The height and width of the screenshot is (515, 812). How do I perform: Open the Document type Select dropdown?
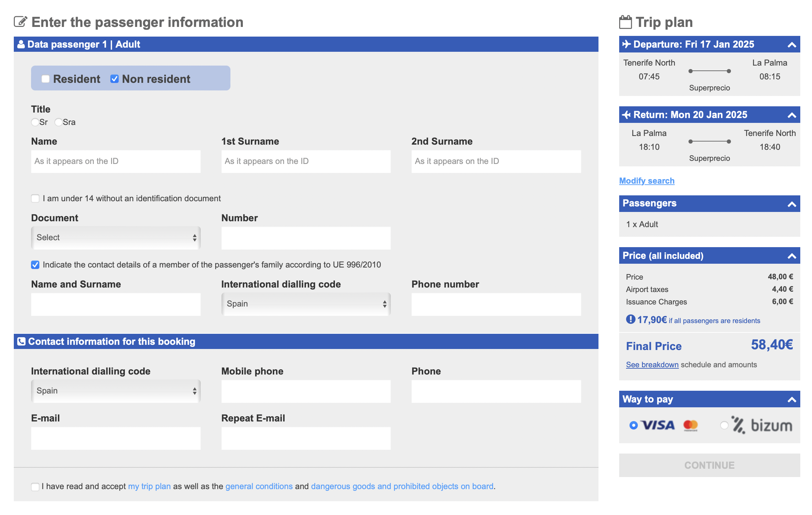pos(116,237)
